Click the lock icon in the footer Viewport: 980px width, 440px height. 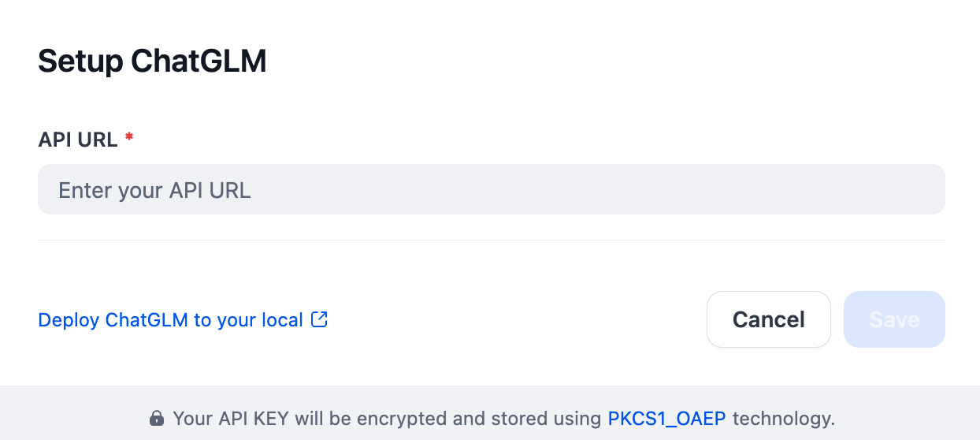coord(157,418)
